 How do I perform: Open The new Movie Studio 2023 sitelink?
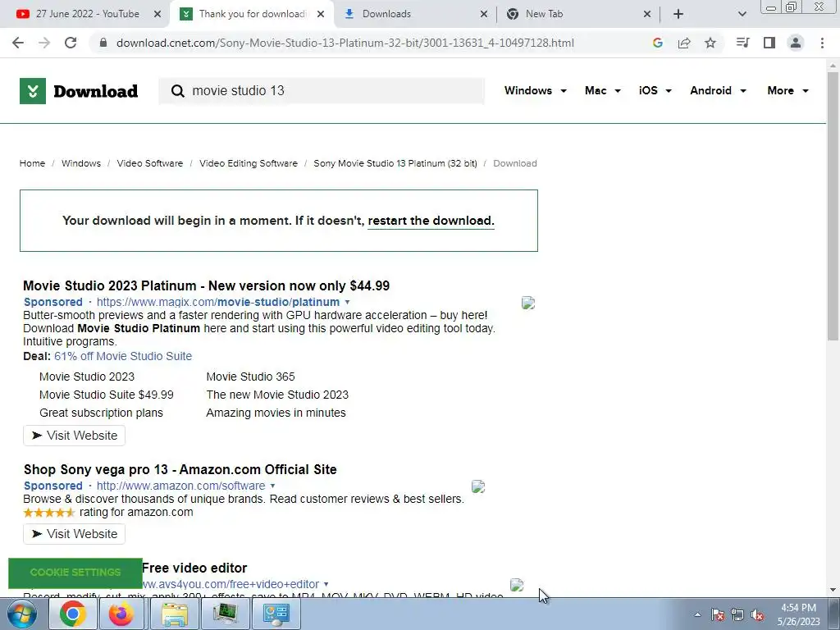point(277,395)
